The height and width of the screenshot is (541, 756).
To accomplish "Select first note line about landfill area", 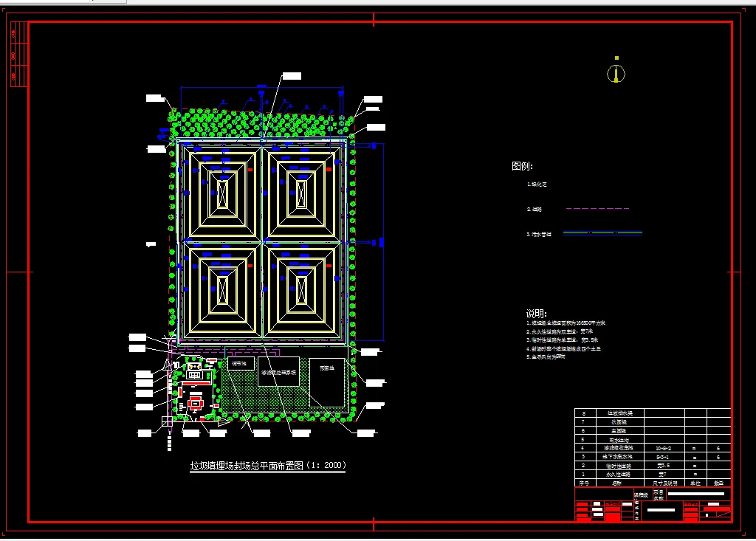I will [x=566, y=323].
